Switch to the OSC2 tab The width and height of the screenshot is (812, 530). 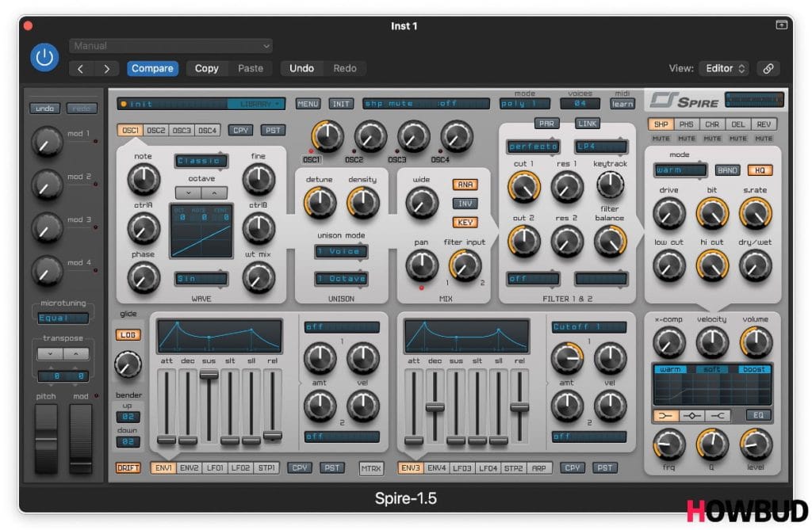pos(156,130)
